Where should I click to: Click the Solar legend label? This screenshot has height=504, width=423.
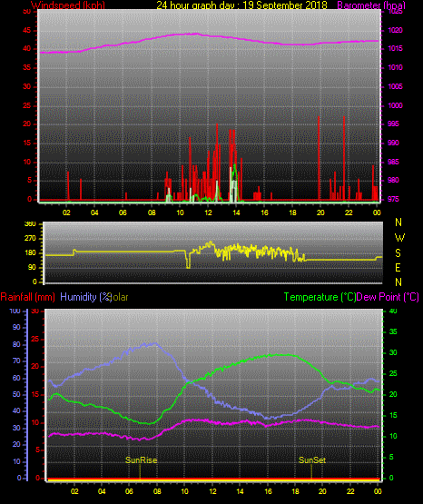point(120,297)
